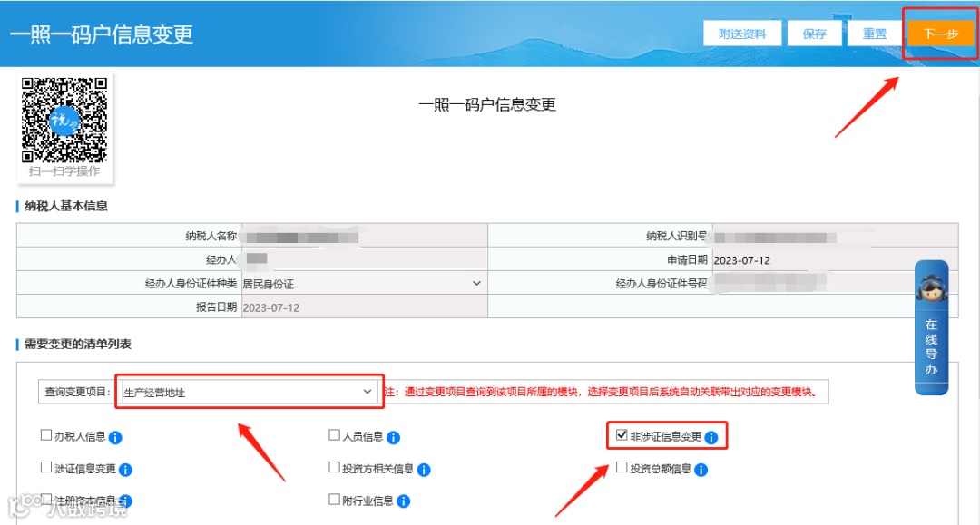Uncheck the 非涉证信息变更 checkbox
The height and width of the screenshot is (525, 980).
pos(622,435)
